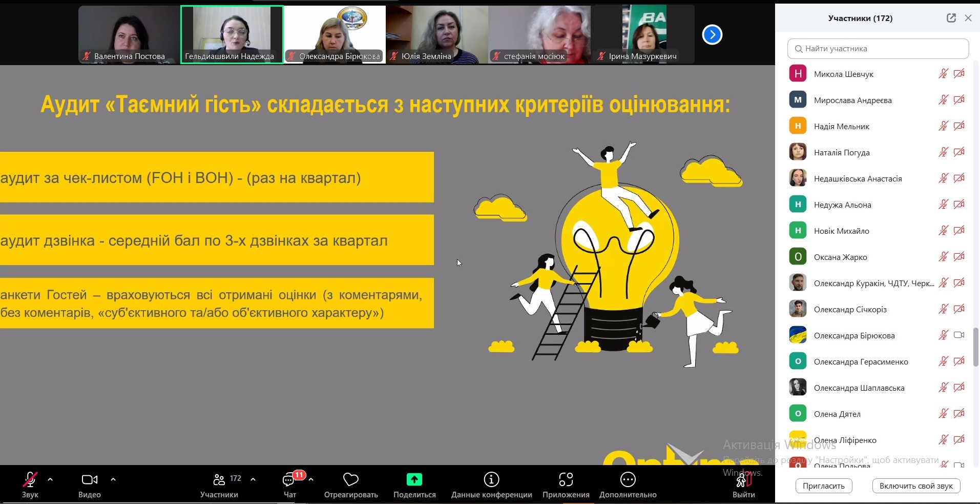Screen dimensions: 980x504
Task: Expand audio options arrow next to Звук
Action: click(x=50, y=479)
